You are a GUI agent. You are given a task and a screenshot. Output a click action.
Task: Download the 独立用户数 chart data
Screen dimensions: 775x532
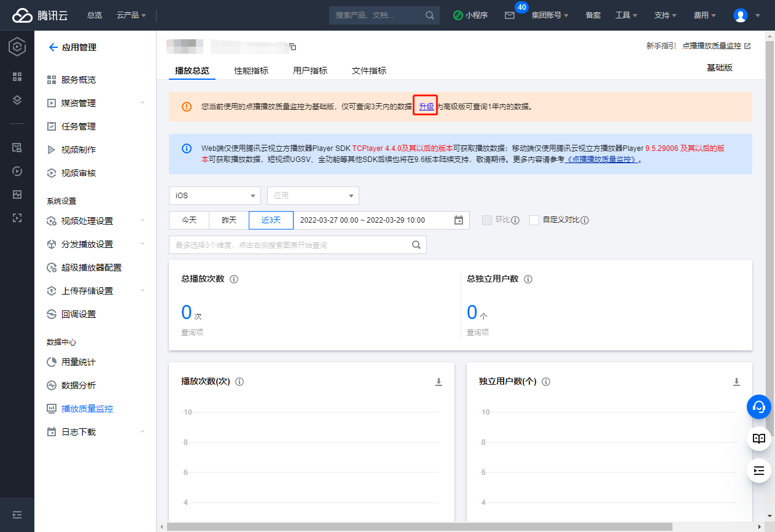736,382
